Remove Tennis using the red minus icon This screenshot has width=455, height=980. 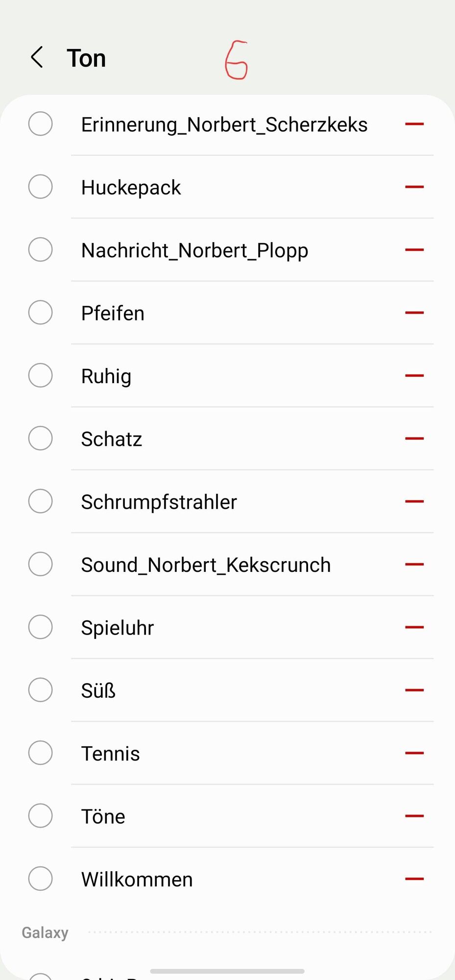pyautogui.click(x=414, y=753)
